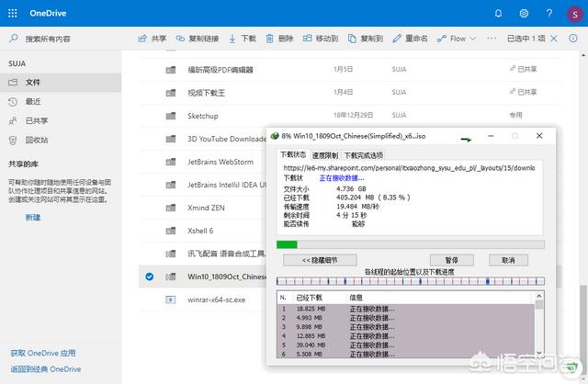Share the selected file via 共享
Image resolution: width=588 pixels, height=384 pixels.
coord(153,39)
